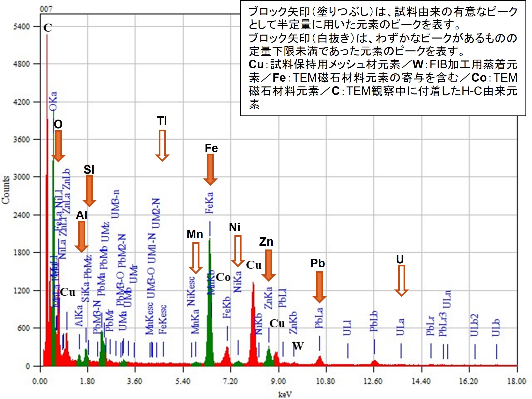The image size is (532, 399).
Task: Select the bold Mn element label
Action: pyautogui.click(x=195, y=234)
